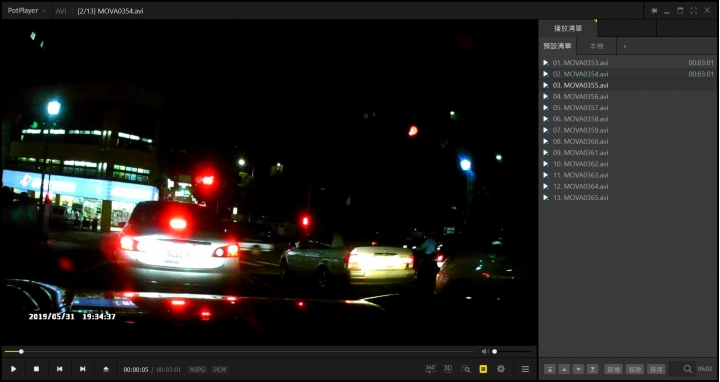Click the 新增 add button
Screen dimensions: 720x382
click(613, 369)
